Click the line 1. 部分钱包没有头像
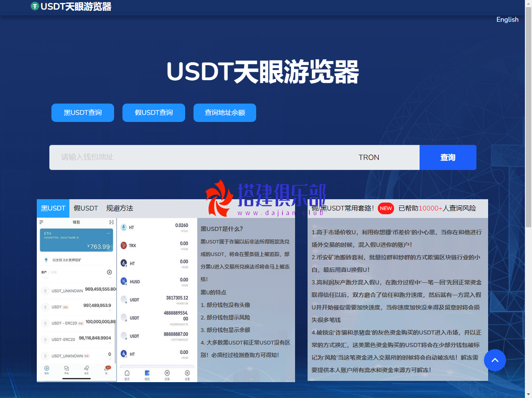The image size is (532, 398). (225, 305)
